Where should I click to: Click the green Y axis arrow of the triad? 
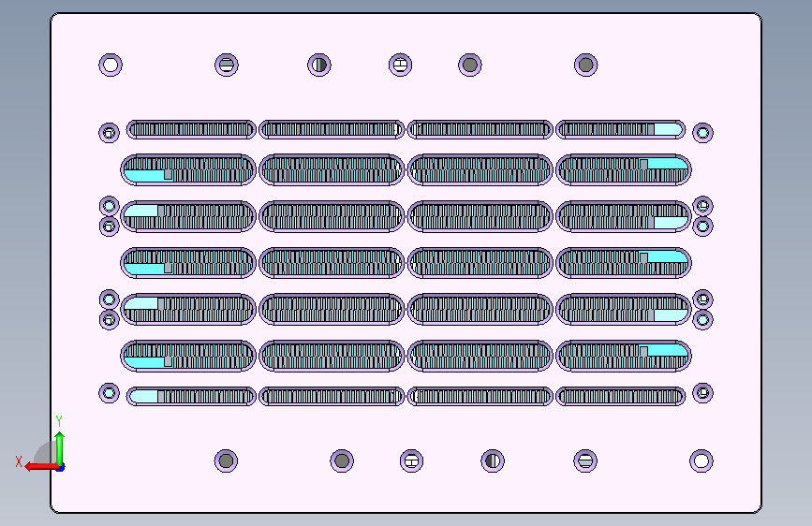[x=60, y=447]
